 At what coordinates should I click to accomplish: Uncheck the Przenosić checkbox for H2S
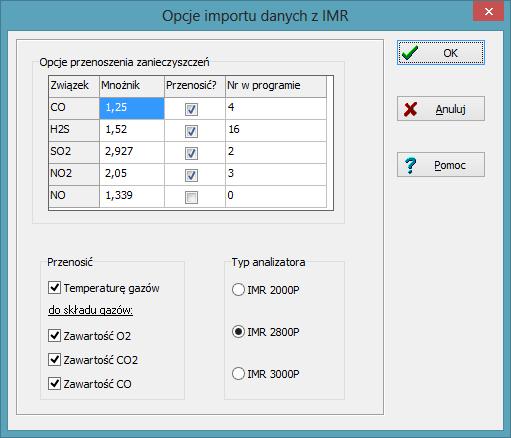click(191, 131)
